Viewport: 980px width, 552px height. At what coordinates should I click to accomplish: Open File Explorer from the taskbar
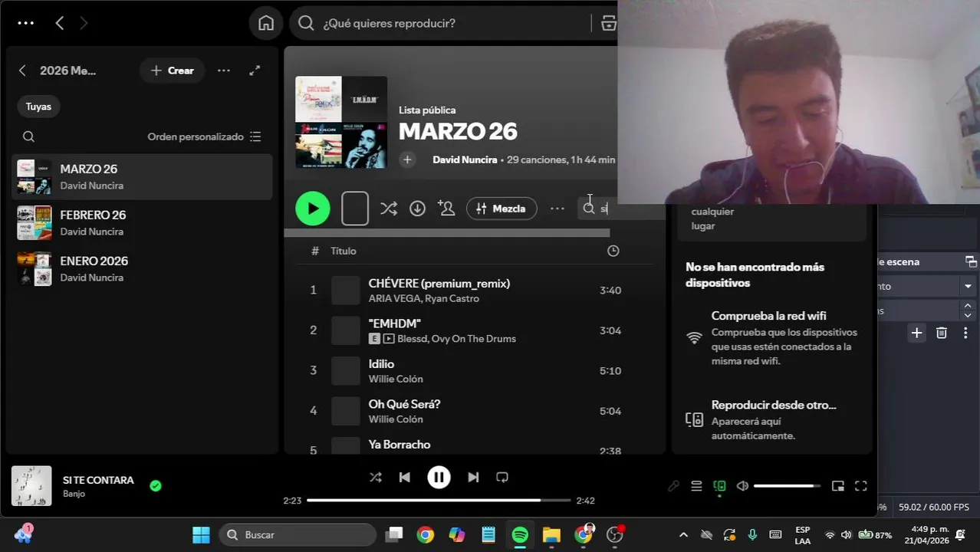551,534
